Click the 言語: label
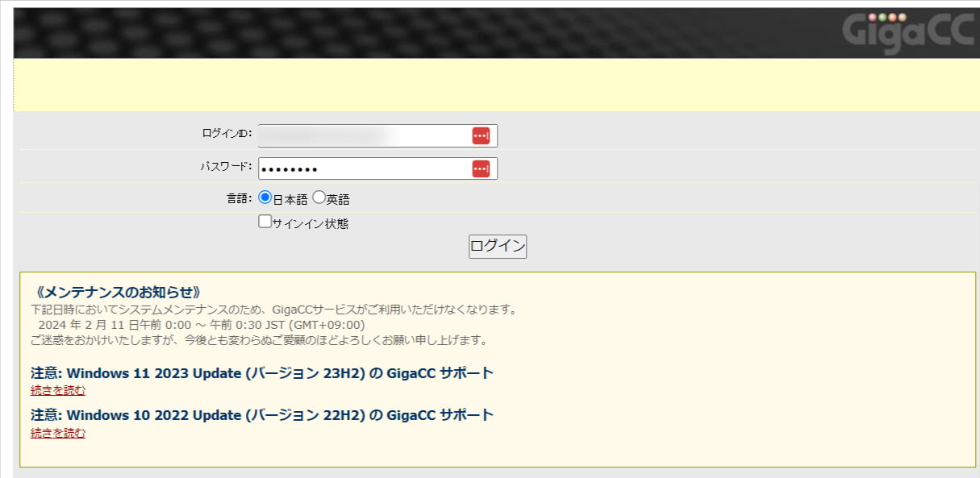The image size is (980, 478). (240, 198)
